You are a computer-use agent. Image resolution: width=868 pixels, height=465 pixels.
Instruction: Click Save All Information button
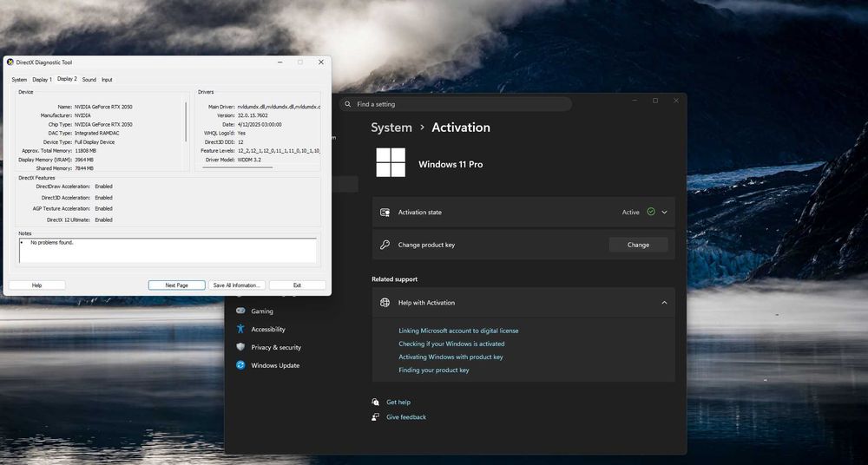pyautogui.click(x=236, y=285)
